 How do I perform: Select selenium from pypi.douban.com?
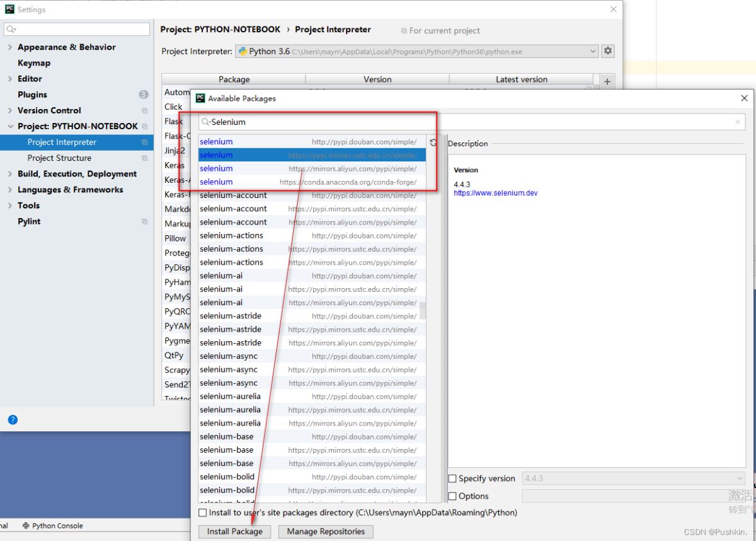click(312, 142)
